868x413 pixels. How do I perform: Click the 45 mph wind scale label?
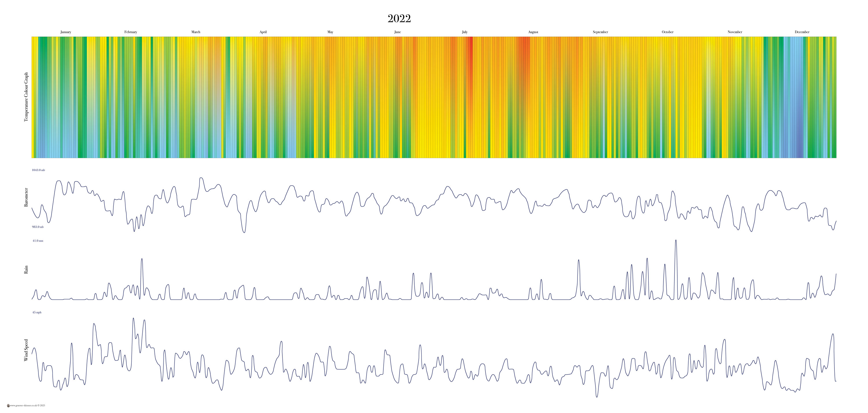pyautogui.click(x=37, y=312)
